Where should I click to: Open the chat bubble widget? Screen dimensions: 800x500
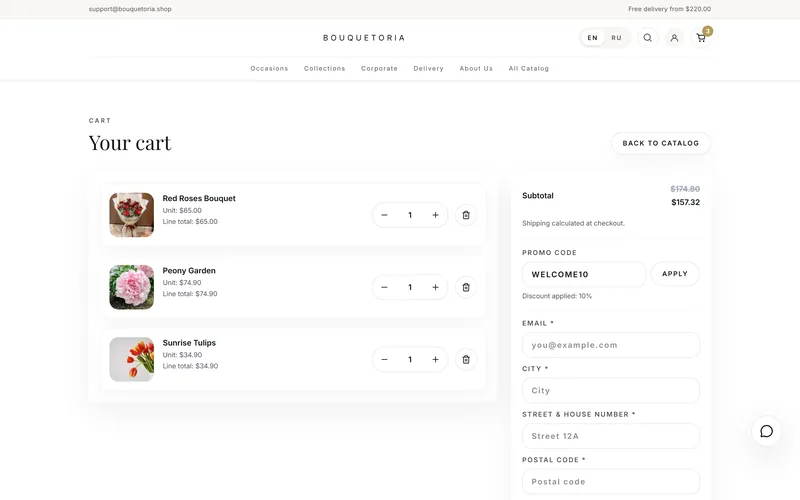(x=766, y=431)
